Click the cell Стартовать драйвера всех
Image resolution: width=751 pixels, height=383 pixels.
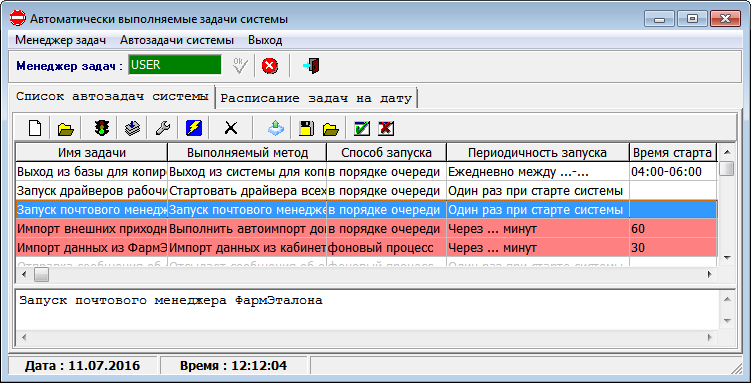(247, 191)
